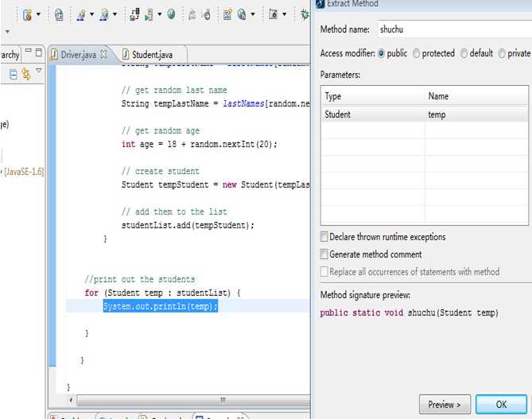This screenshot has height=419, width=532.
Task: Switch to the Student.java tab
Action: pyautogui.click(x=153, y=55)
